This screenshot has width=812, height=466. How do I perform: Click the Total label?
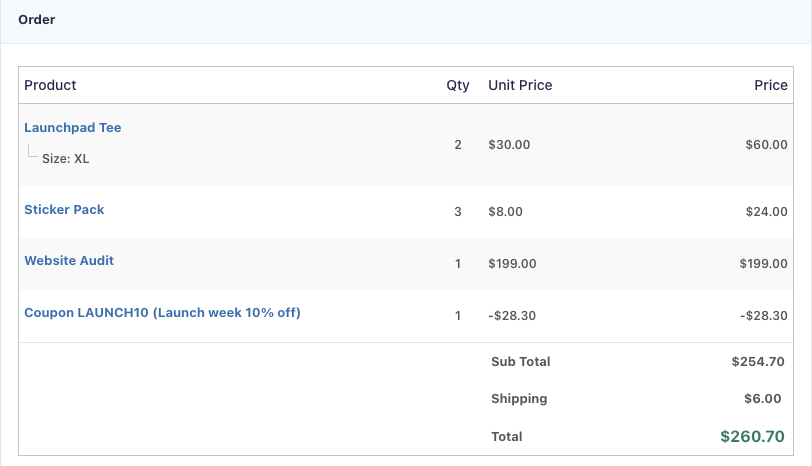506,436
